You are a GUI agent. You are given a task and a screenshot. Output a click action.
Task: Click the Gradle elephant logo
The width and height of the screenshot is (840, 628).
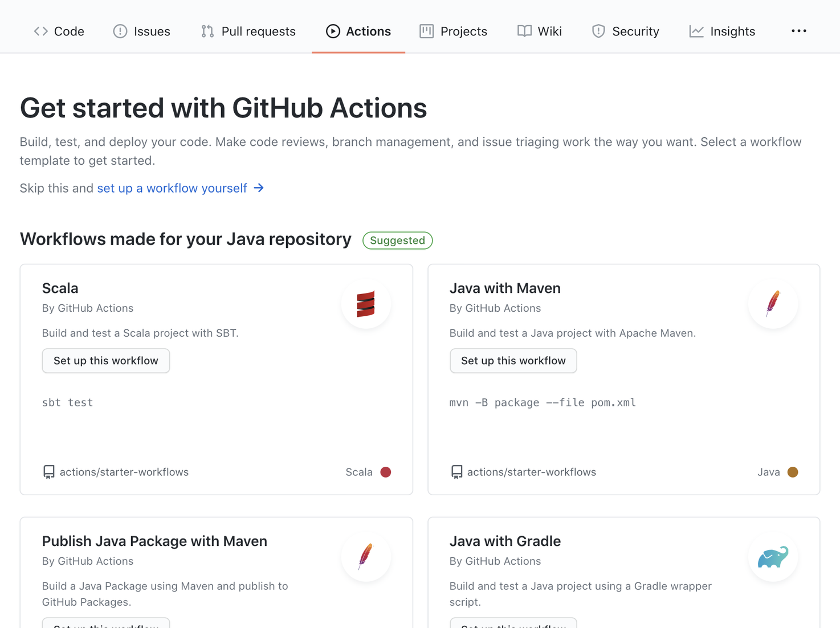tap(773, 557)
